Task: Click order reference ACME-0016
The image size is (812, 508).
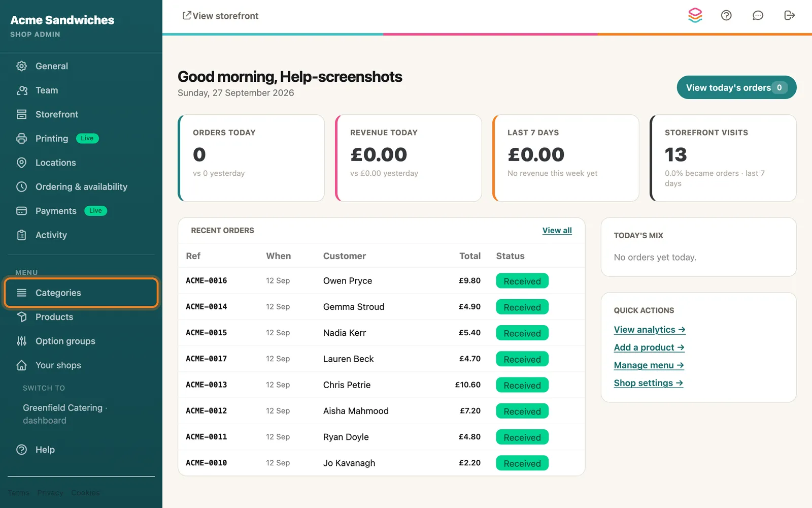Action: click(x=207, y=280)
